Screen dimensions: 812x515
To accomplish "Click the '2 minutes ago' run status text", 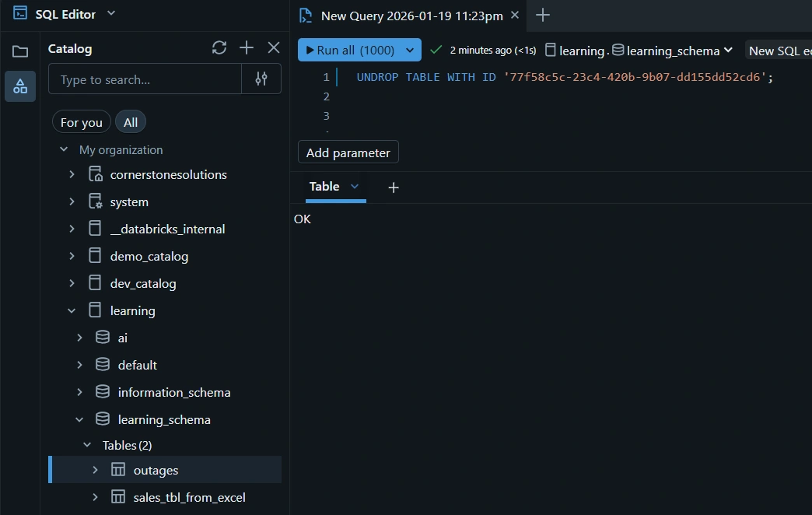I will 493,51.
